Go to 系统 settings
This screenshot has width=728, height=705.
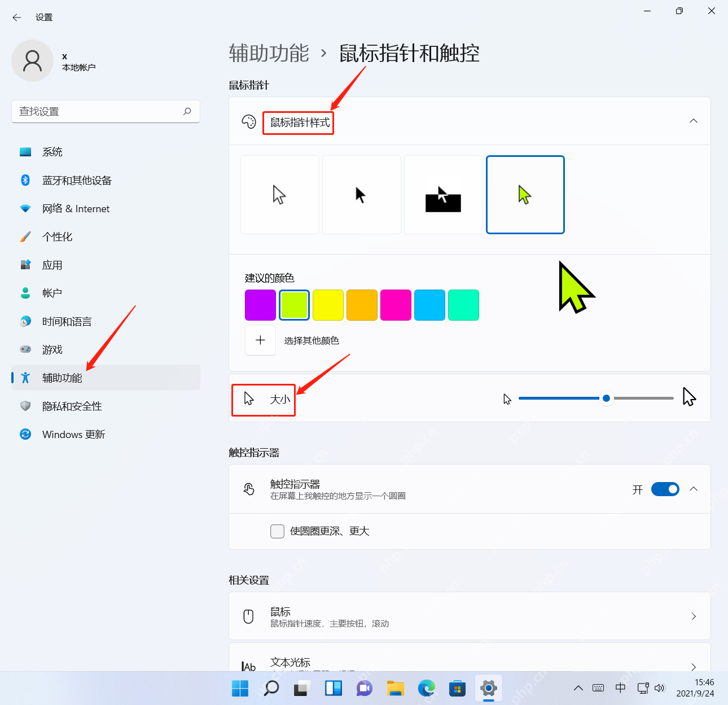coord(106,152)
